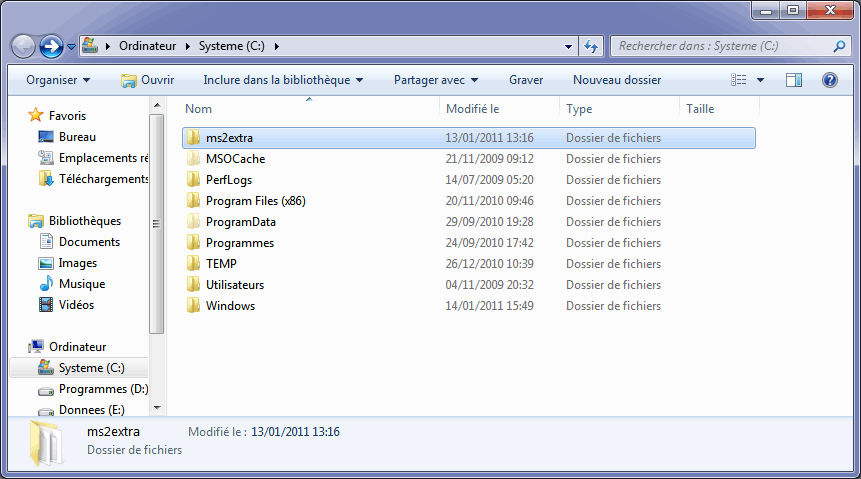Click the Graver toolbar button
The width and height of the screenshot is (861, 479).
pyautogui.click(x=526, y=80)
